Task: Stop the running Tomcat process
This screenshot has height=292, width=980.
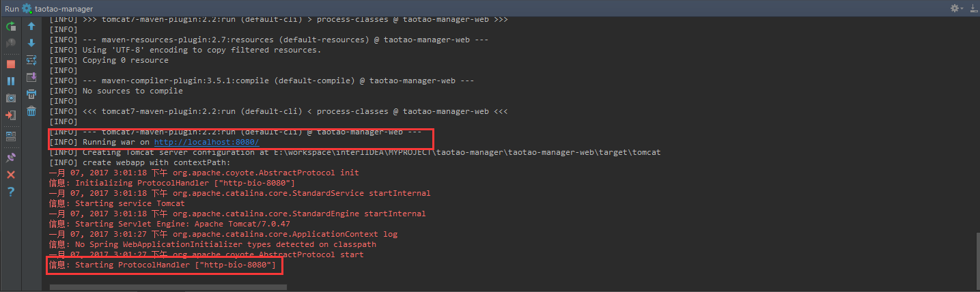Action: tap(11, 63)
